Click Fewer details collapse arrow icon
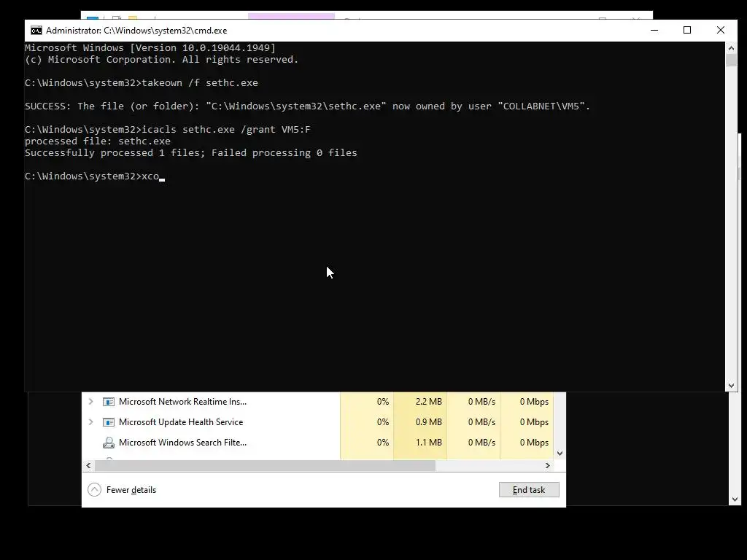Screen dimensions: 747x560 [x=94, y=489]
